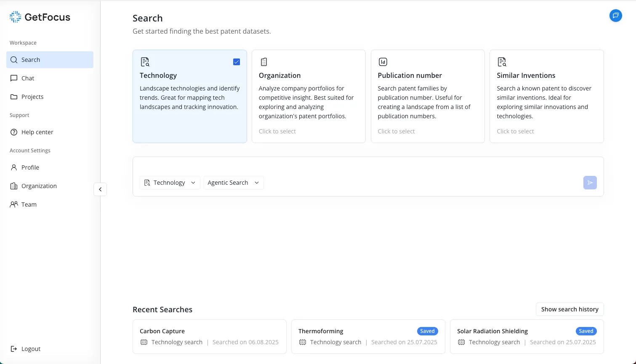This screenshot has height=364, width=636.
Task: Select the Organization search card
Action: point(309,96)
